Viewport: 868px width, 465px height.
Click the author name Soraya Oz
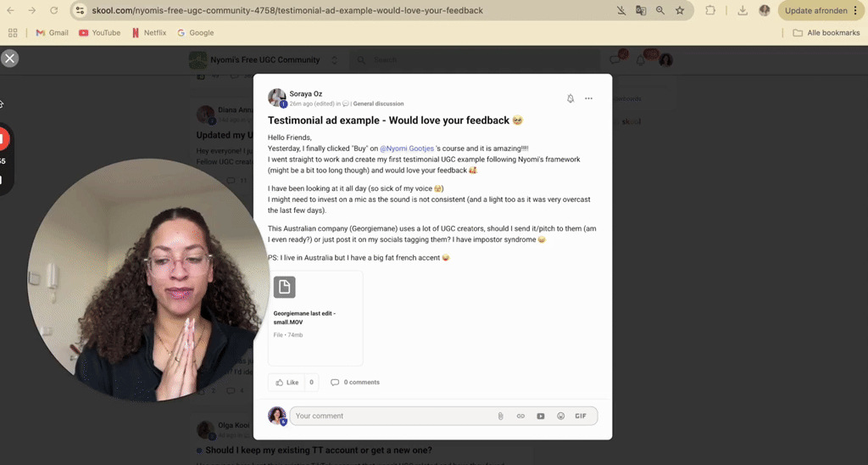[305, 93]
